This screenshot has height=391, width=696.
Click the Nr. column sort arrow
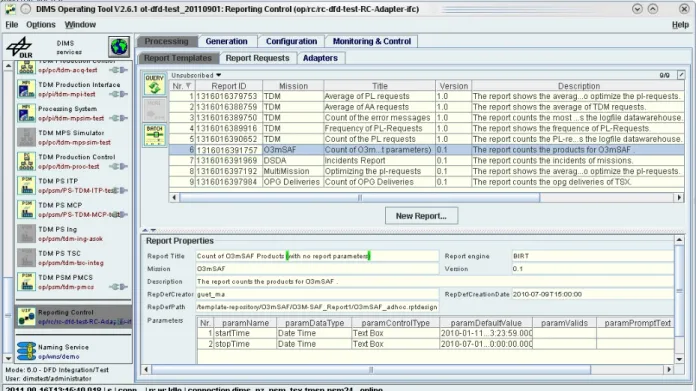pos(188,86)
